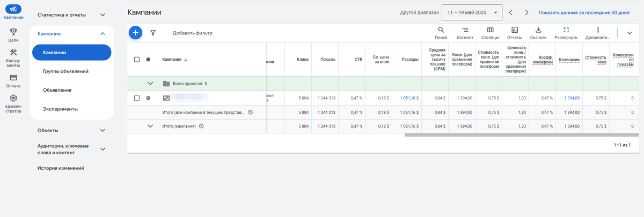Click the horizontal scrollbar of the table

522,135
